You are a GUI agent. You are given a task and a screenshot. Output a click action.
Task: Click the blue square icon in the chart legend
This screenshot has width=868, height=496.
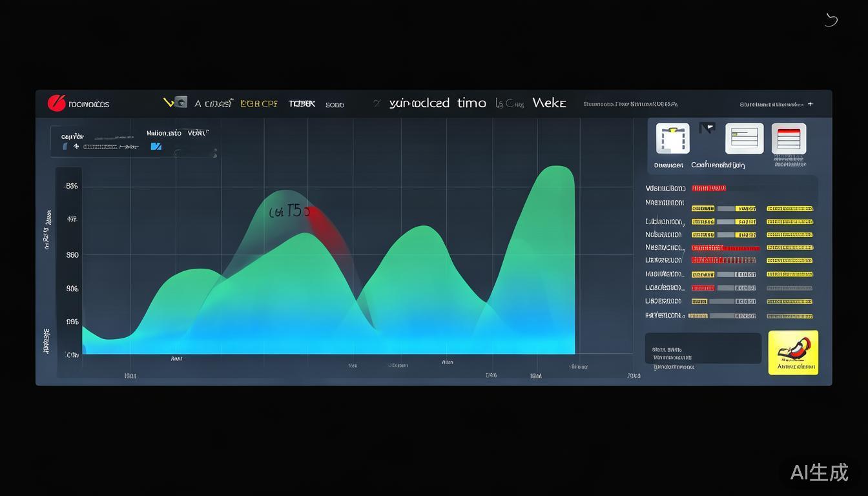pos(156,147)
